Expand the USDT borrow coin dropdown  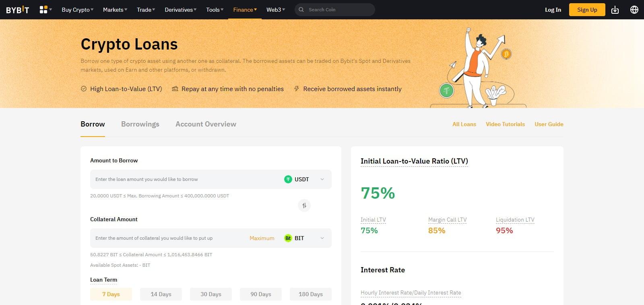coord(322,179)
